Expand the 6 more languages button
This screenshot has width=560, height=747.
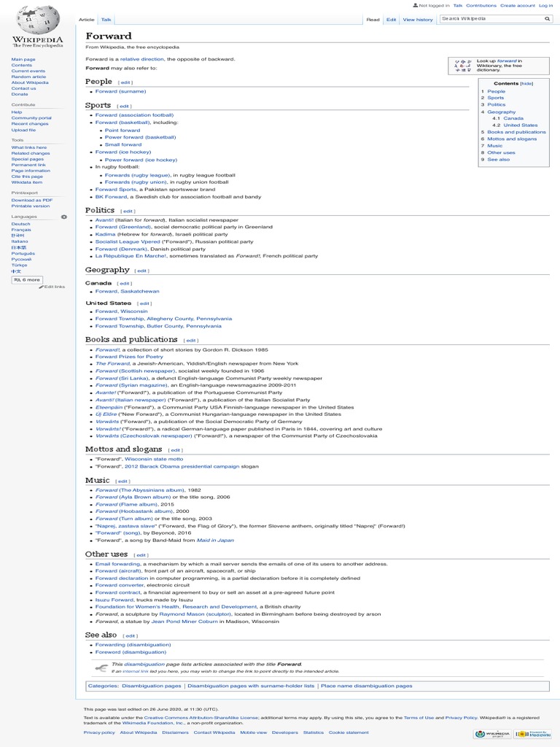click(x=27, y=279)
